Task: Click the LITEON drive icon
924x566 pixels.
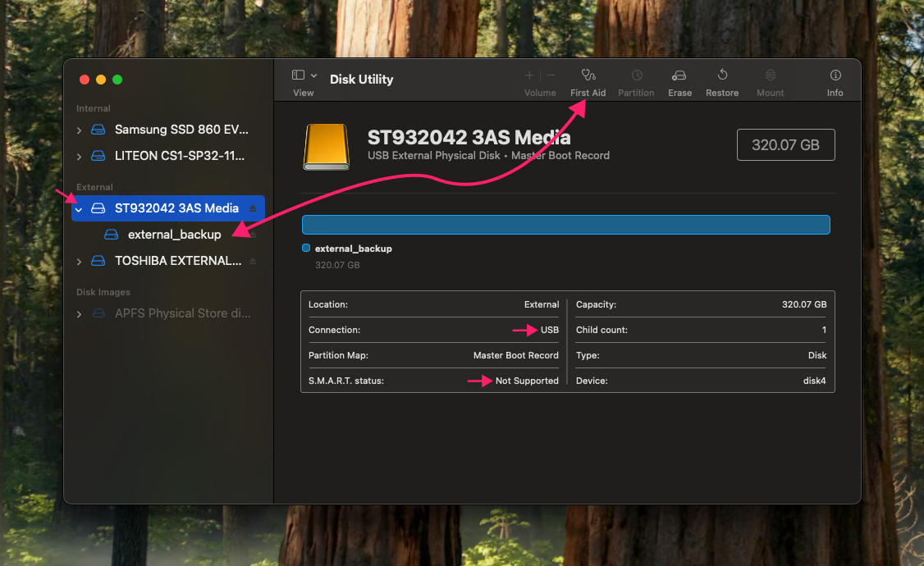Action: pos(98,156)
